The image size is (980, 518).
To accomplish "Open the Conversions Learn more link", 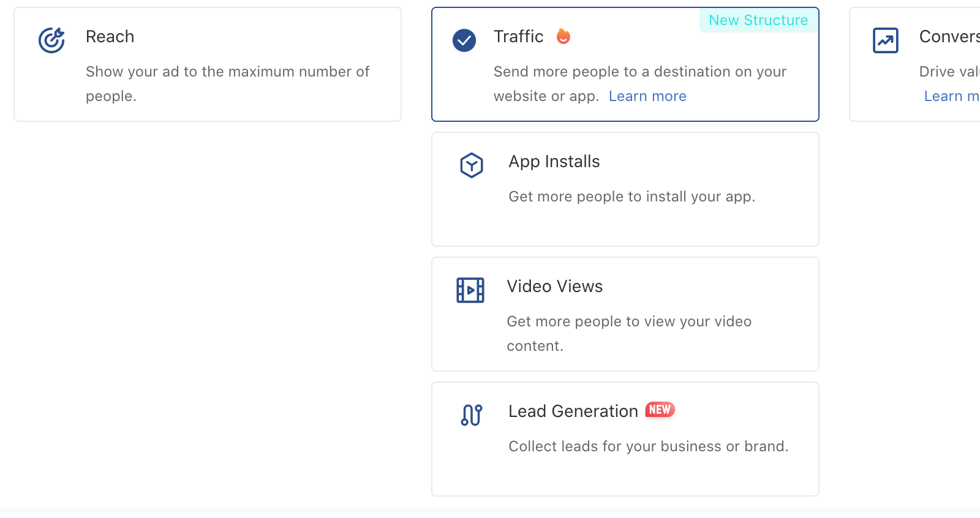I will [x=951, y=96].
